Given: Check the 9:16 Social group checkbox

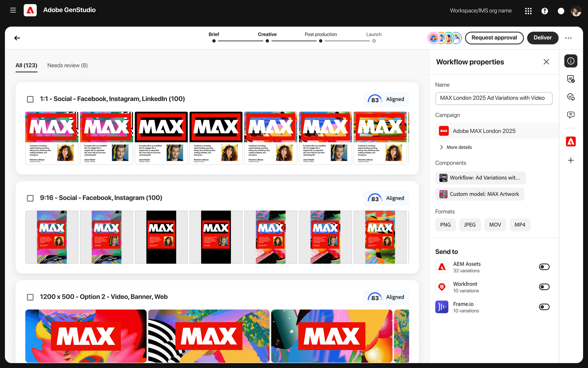Looking at the screenshot, I should (x=30, y=198).
